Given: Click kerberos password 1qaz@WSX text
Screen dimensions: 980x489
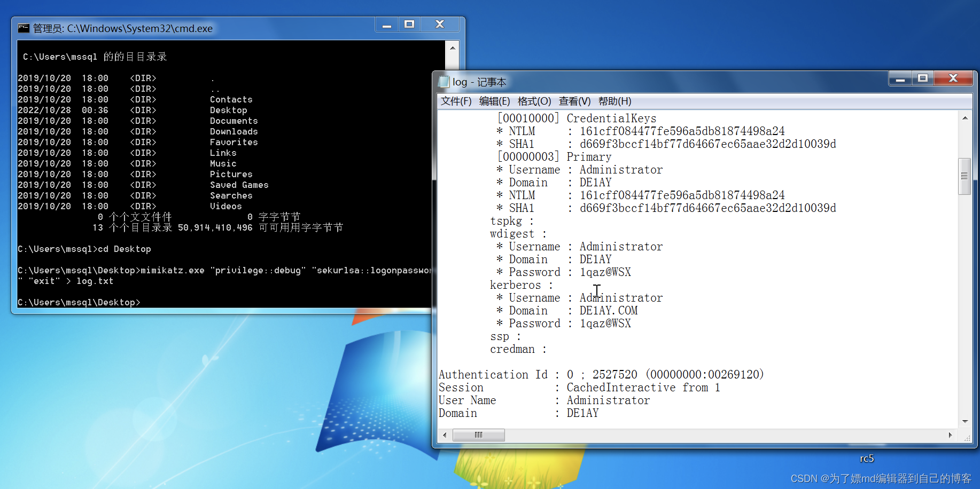Looking at the screenshot, I should click(605, 324).
